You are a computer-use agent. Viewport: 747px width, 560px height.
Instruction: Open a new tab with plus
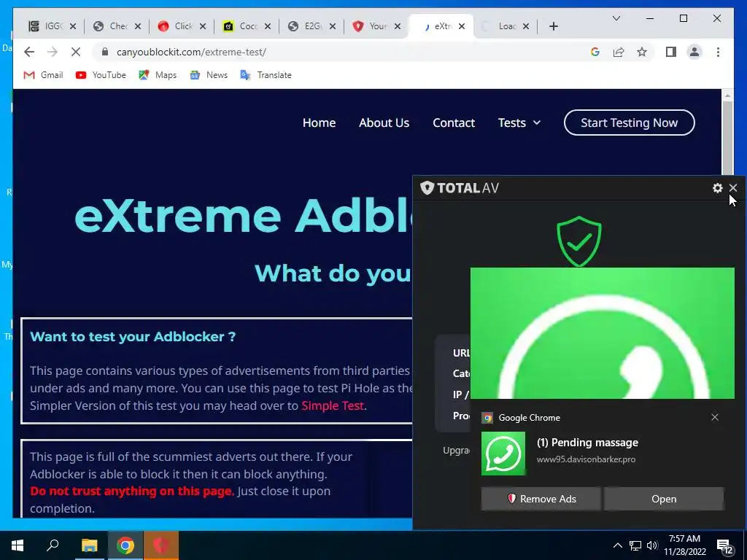(x=553, y=26)
